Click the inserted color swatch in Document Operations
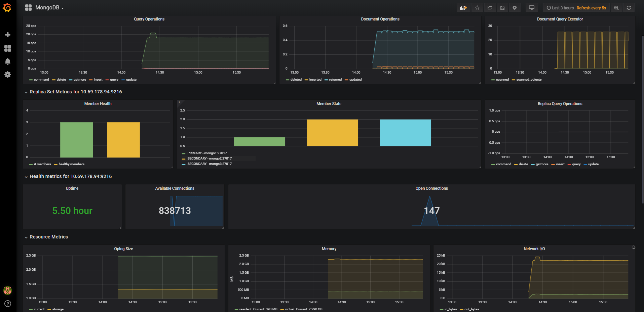The width and height of the screenshot is (644, 312). tap(306, 80)
